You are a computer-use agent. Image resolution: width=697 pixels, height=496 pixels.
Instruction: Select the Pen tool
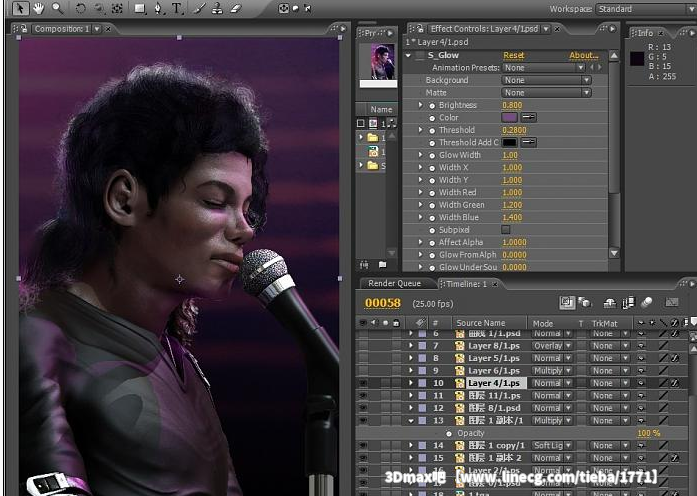tap(159, 8)
